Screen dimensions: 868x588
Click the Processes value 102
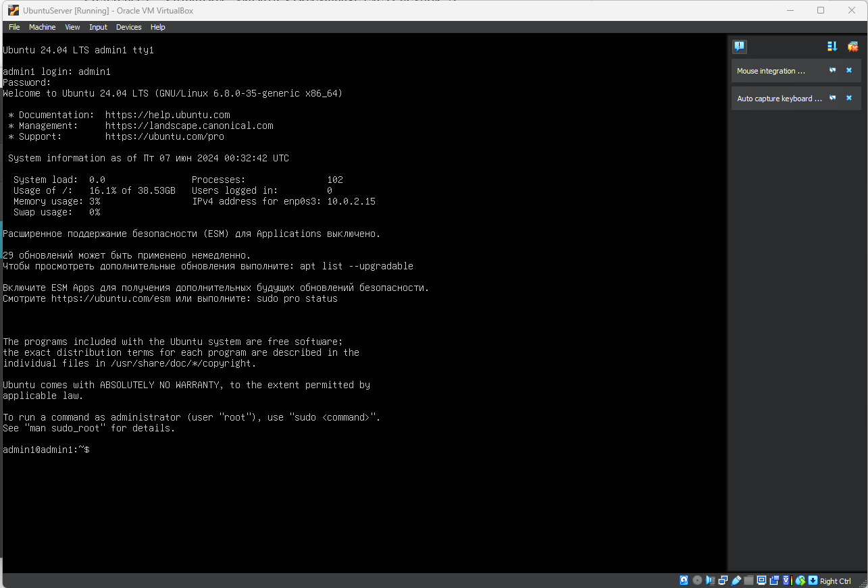(335, 180)
